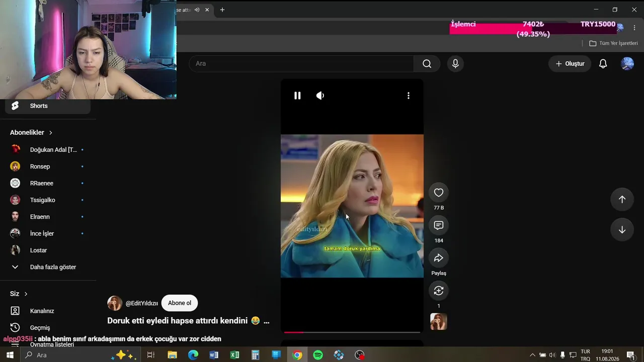This screenshot has width=644, height=362.
Task: Launch Microsoft Edge from the taskbar
Action: 193,355
